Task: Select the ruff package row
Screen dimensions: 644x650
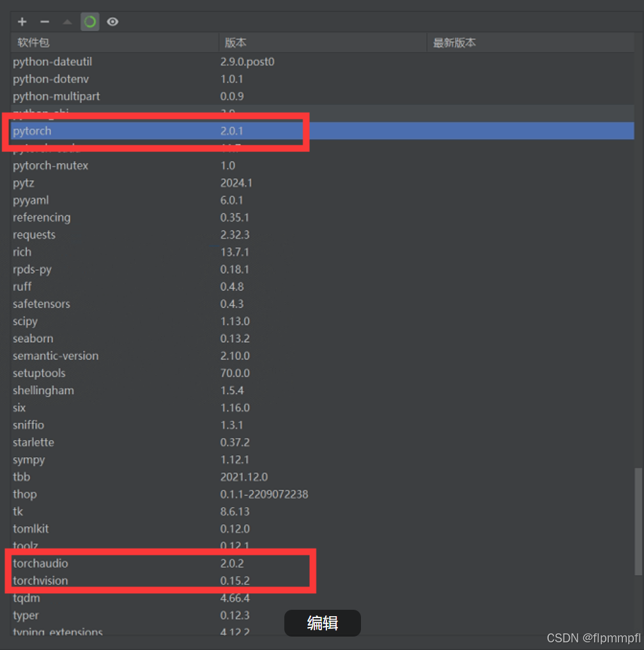Action: pyautogui.click(x=322, y=287)
